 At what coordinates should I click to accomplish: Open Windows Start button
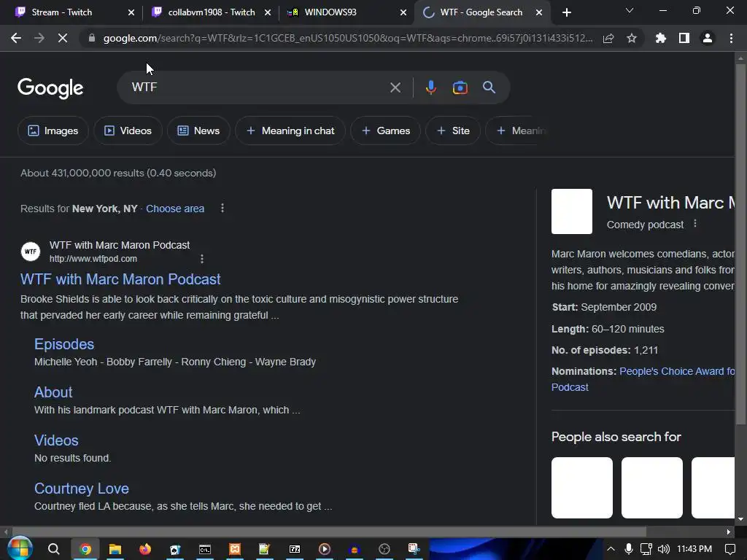[x=20, y=548]
